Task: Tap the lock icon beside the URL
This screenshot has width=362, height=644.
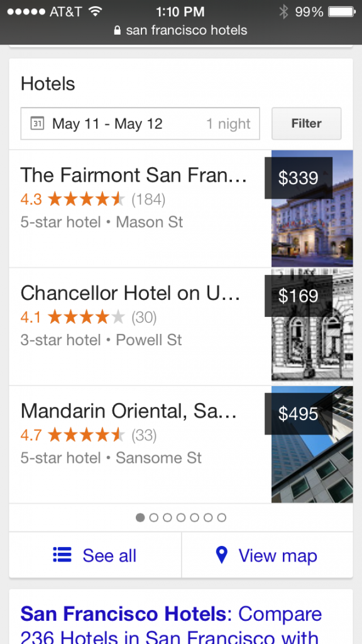Action: tap(118, 30)
